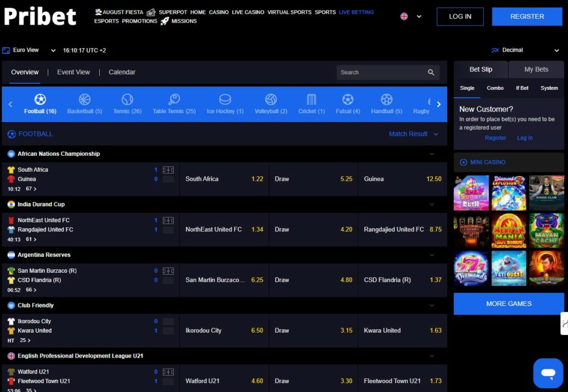The height and width of the screenshot is (392, 568).
Task: Open the Ice Hockey category icon
Action: (x=225, y=99)
